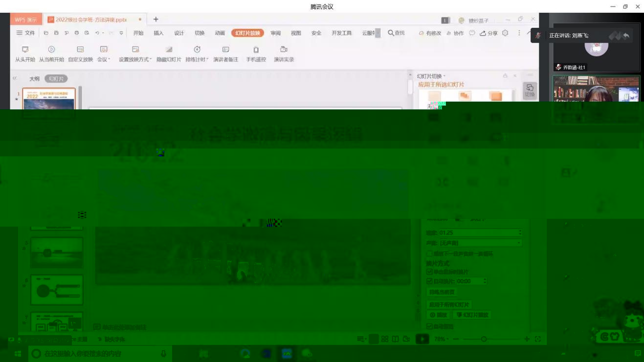The height and width of the screenshot is (362, 644).
Task: Click the 协作 collaborate button
Action: (455, 33)
